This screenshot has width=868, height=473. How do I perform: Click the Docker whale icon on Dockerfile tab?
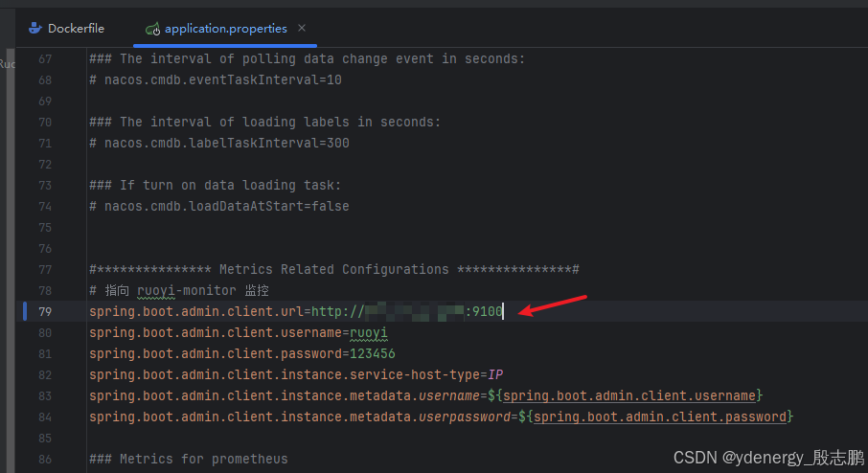point(35,29)
